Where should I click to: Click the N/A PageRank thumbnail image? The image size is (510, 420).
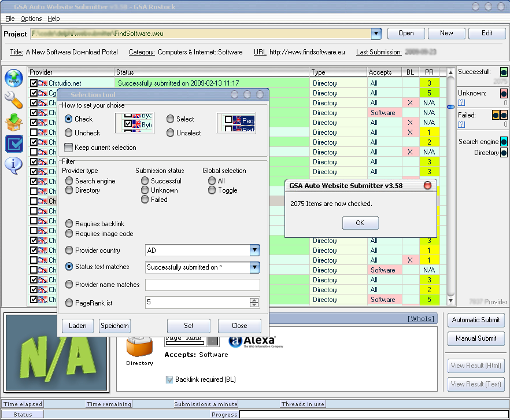pos(57,352)
